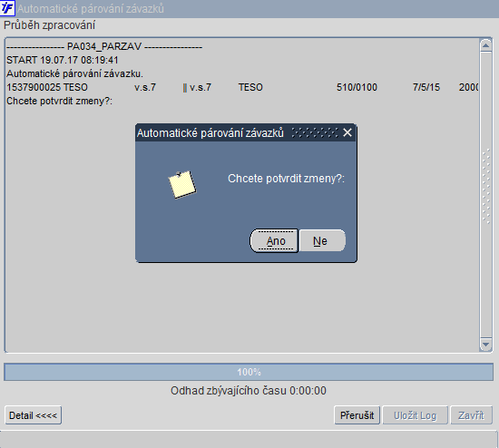Image resolution: width=499 pixels, height=448 pixels.
Task: Close the Automatické párování závazků dialog
Action: [x=347, y=132]
